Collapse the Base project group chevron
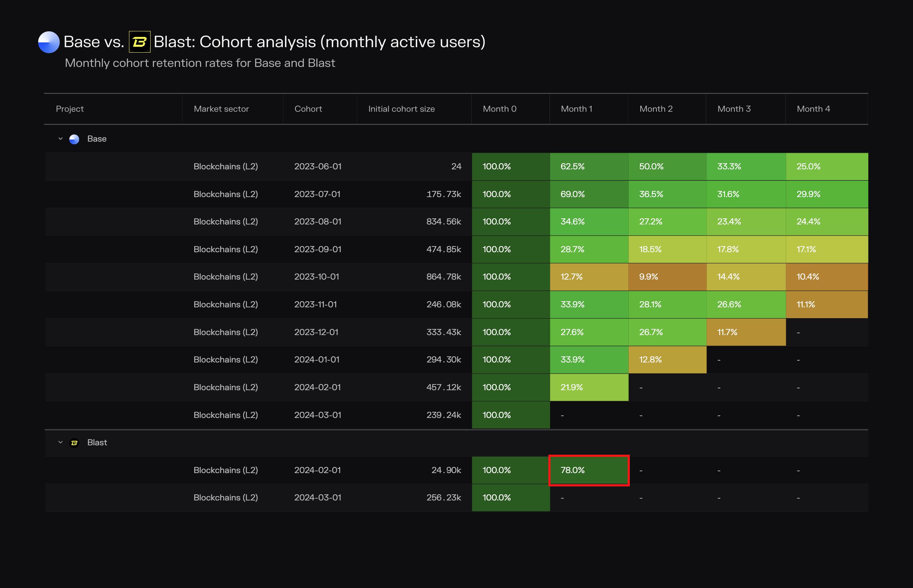Screen dimensions: 913x588 [x=60, y=139]
